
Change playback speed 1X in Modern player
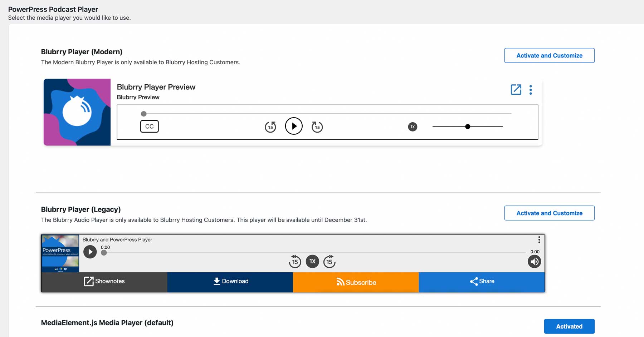413,127
